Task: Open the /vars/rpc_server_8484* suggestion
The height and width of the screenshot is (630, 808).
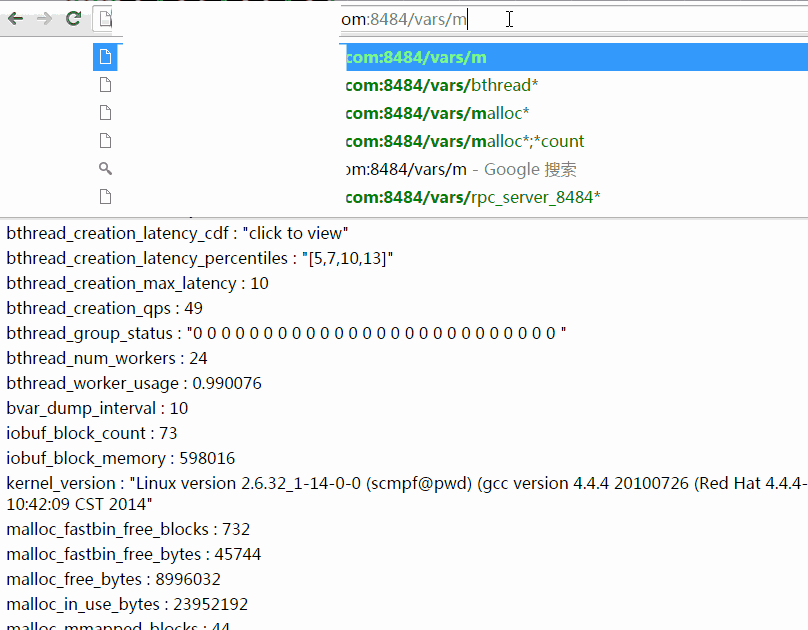Action: pos(472,197)
